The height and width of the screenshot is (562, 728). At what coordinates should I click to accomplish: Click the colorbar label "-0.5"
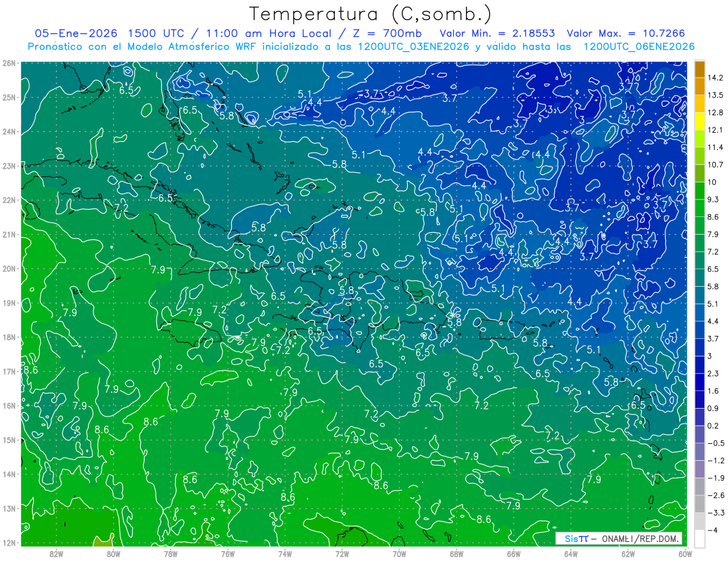[716, 443]
